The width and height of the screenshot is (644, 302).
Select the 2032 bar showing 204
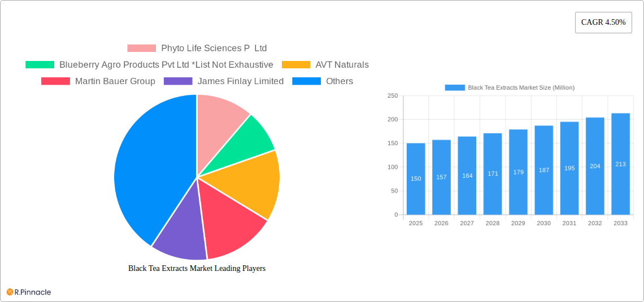(595, 166)
